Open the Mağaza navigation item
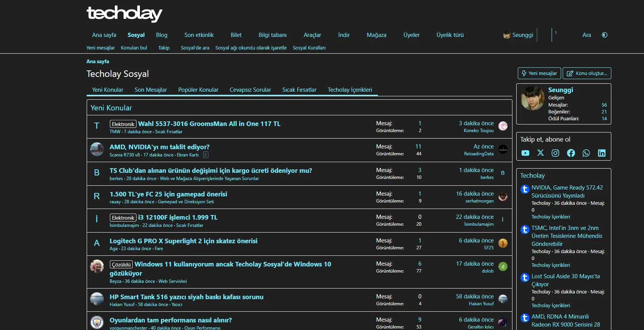The width and height of the screenshot is (644, 330). pyautogui.click(x=376, y=35)
